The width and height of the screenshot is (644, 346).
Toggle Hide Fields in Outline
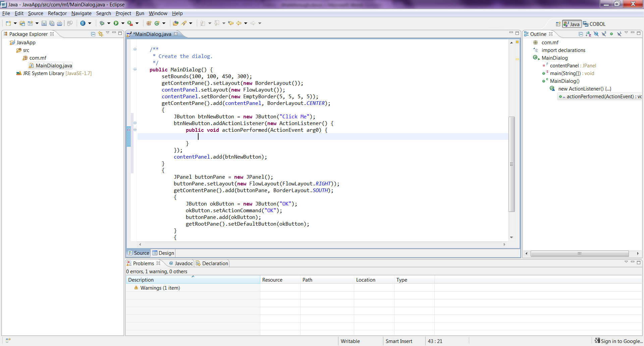(x=596, y=34)
